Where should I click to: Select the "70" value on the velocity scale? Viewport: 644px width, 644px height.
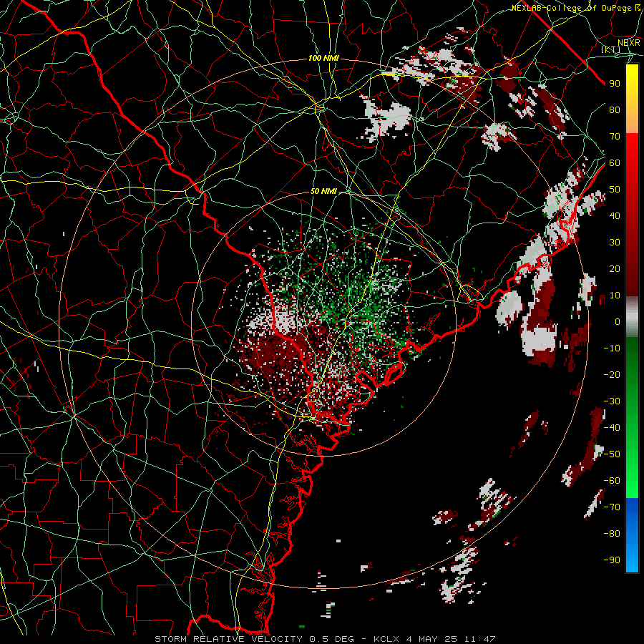(615, 137)
